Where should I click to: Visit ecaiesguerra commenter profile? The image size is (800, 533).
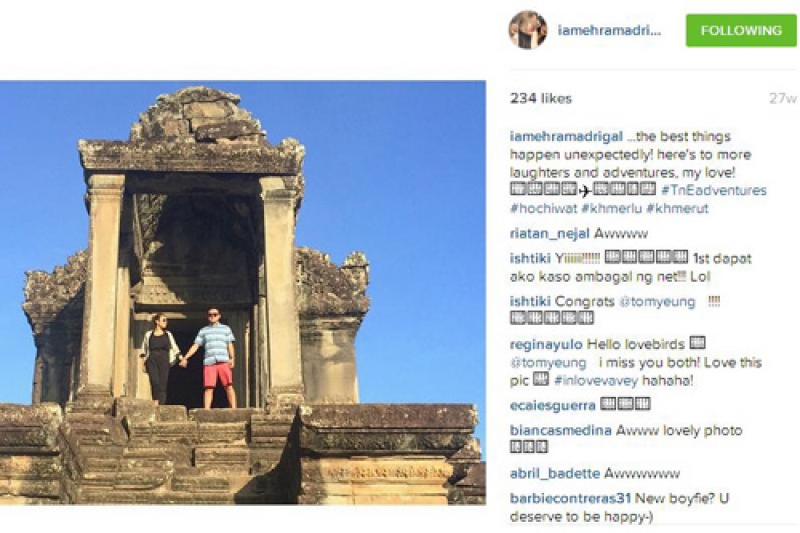coord(553,405)
